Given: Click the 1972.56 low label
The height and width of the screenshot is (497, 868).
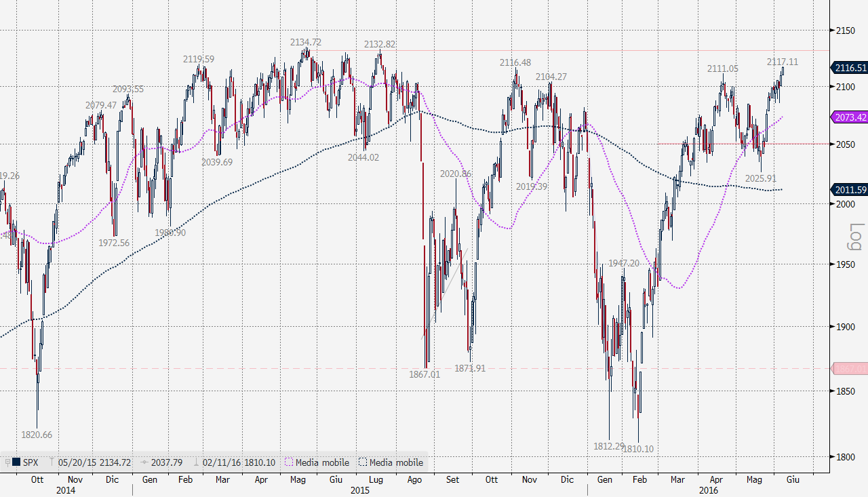Looking at the screenshot, I should click(114, 243).
